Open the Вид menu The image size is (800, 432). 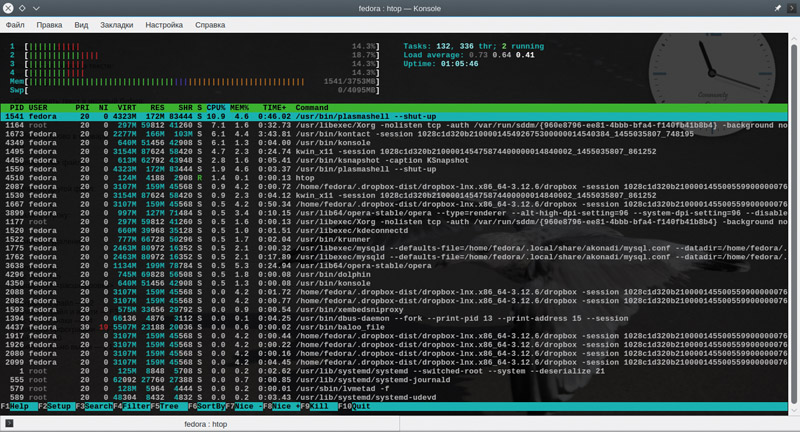[81, 24]
